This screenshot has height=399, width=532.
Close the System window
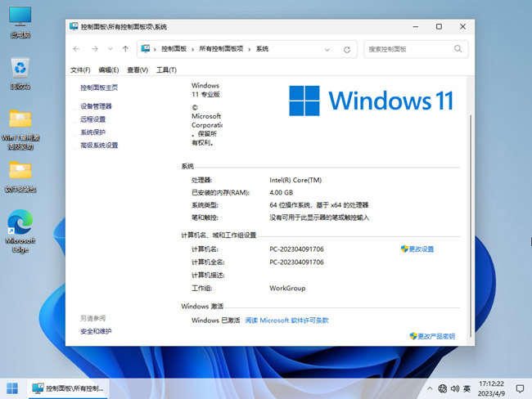tap(462, 26)
